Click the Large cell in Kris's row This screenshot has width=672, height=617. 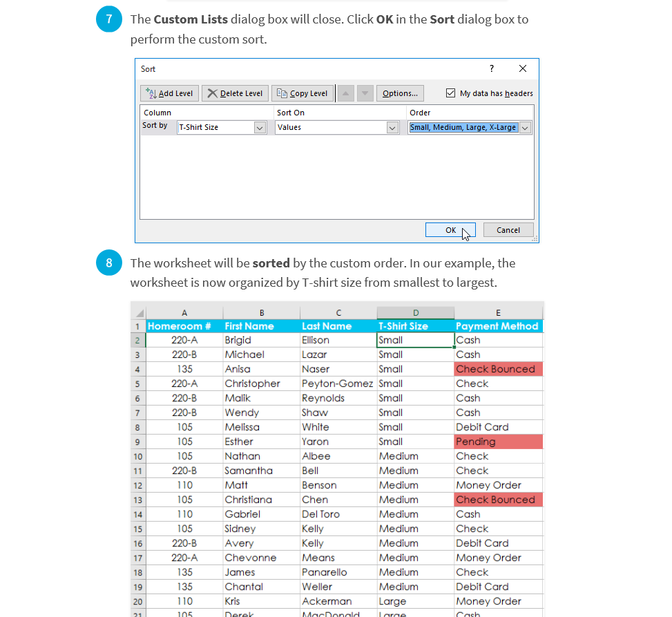416,601
